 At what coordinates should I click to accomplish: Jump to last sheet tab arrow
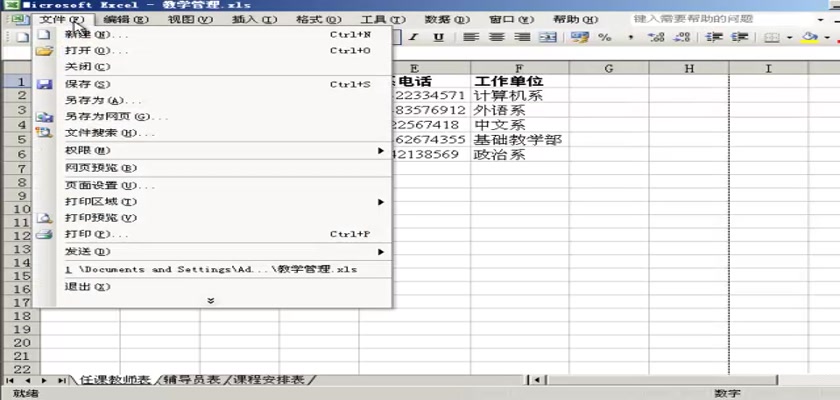61,380
